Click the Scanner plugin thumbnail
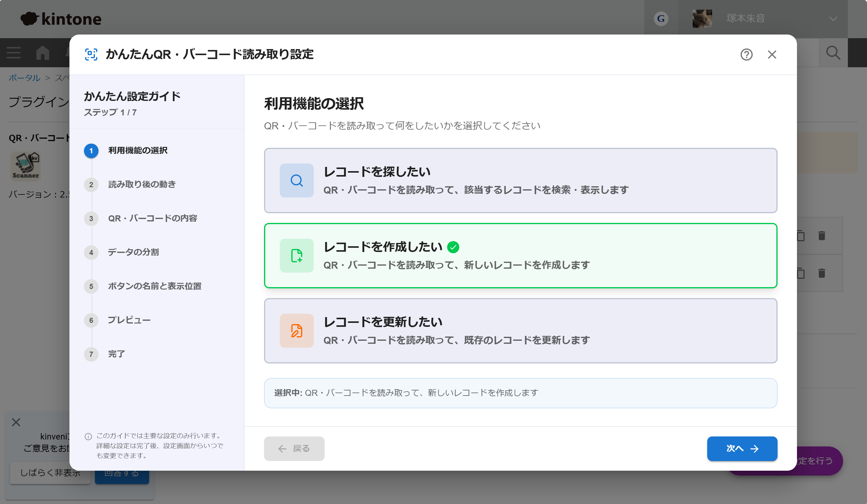Screen dimensions: 867x504 point(25,166)
